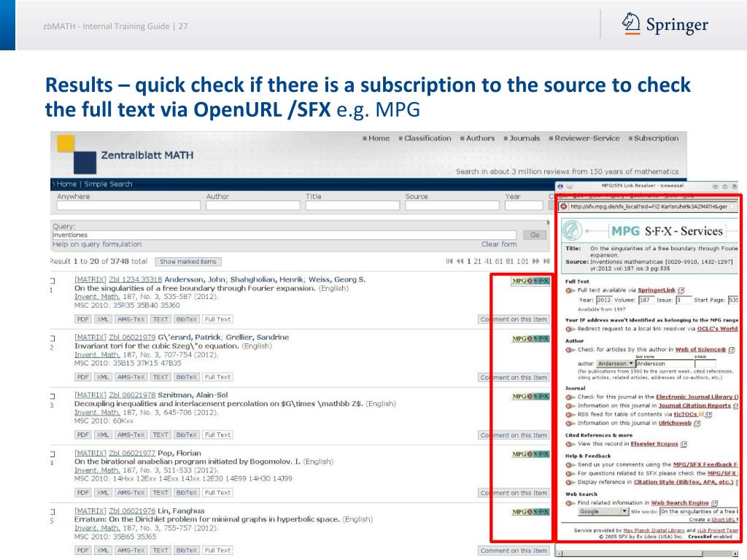
Task: Open the Journals menu item
Action: (x=525, y=139)
